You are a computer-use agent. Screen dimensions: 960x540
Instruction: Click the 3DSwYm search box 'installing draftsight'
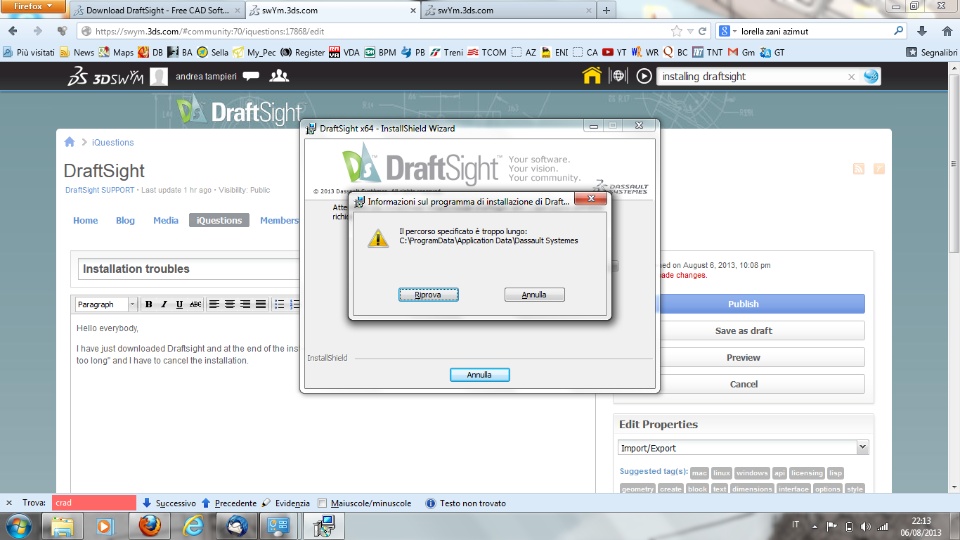pos(751,77)
